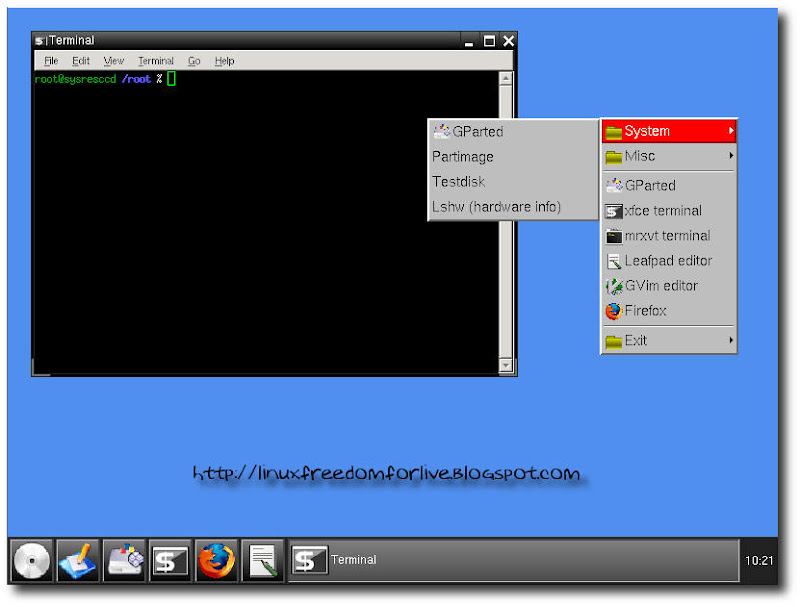Image resolution: width=800 pixels, height=607 pixels.
Task: Choose xfce terminal menu entry text
Action: [x=663, y=211]
